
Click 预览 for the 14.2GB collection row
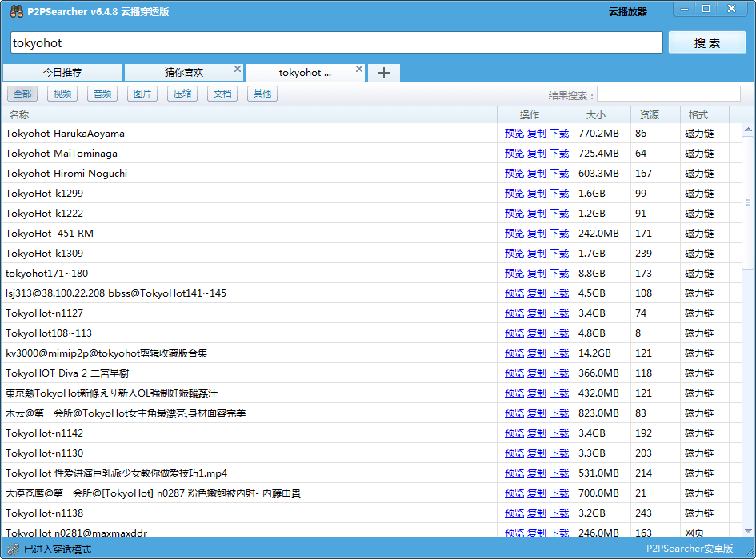coord(514,353)
